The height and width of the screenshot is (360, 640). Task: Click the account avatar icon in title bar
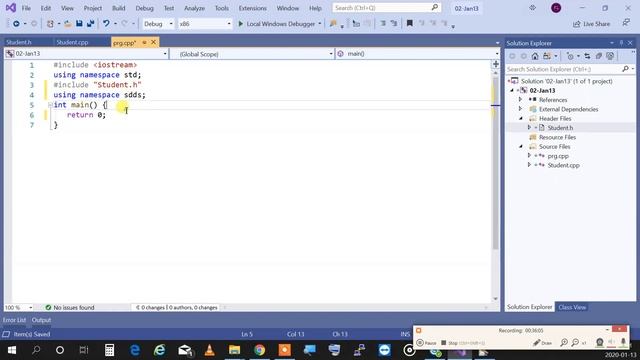(x=556, y=8)
